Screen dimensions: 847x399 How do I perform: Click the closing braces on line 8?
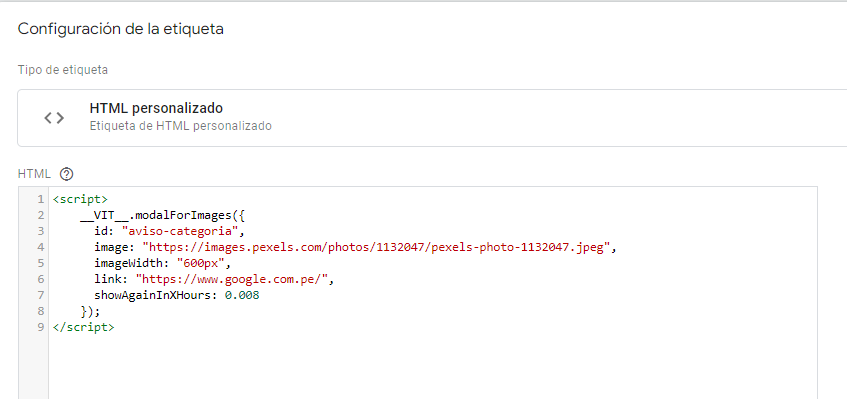(90, 312)
